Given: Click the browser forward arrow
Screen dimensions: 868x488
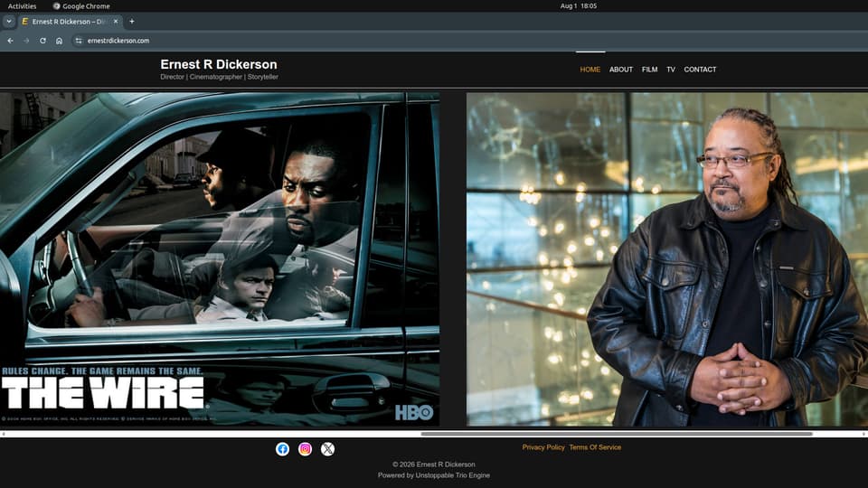Looking at the screenshot, I should 26,41.
